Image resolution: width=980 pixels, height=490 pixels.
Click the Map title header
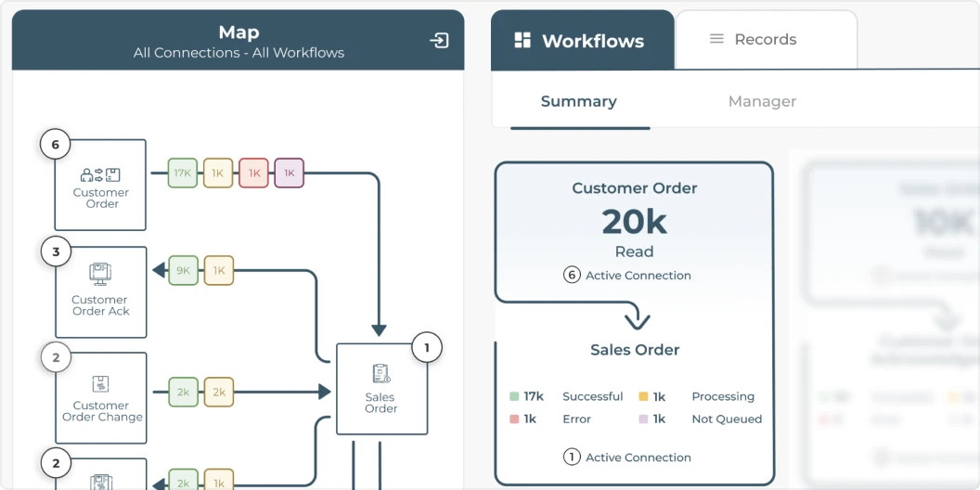click(x=239, y=32)
